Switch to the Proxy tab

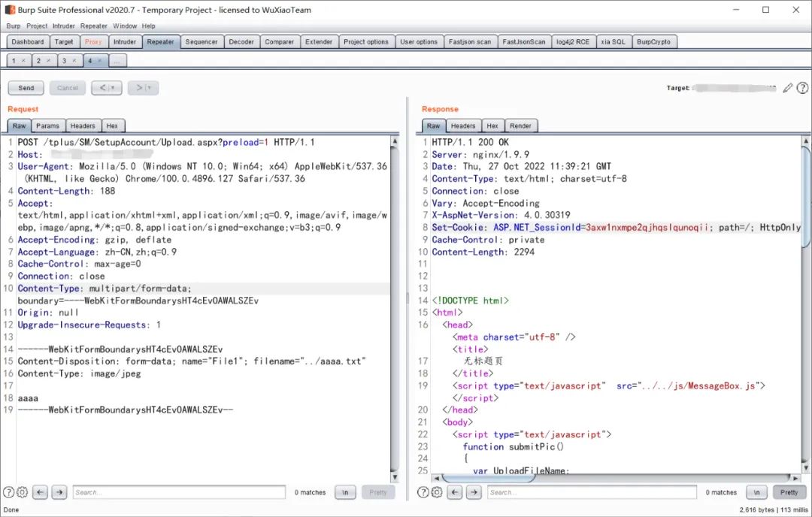93,42
